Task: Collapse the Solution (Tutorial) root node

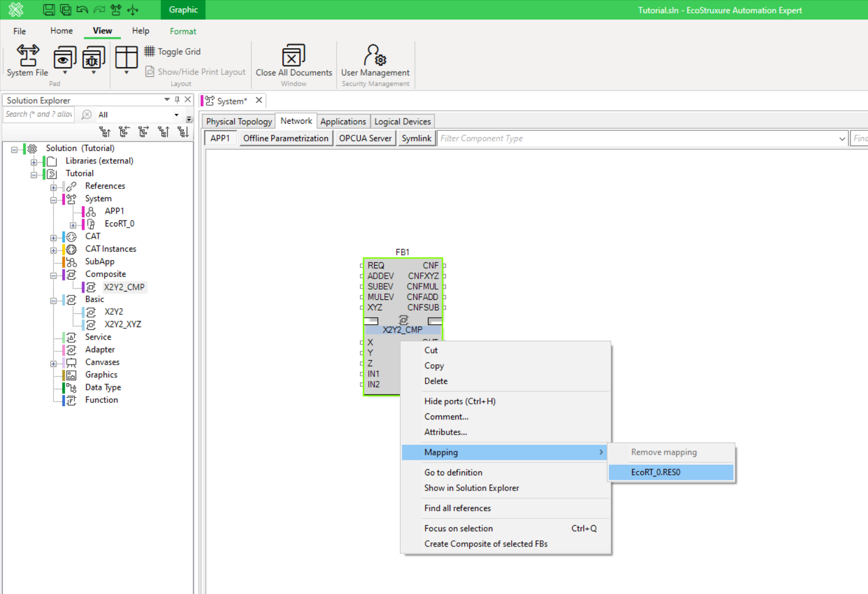Action: click(x=15, y=149)
